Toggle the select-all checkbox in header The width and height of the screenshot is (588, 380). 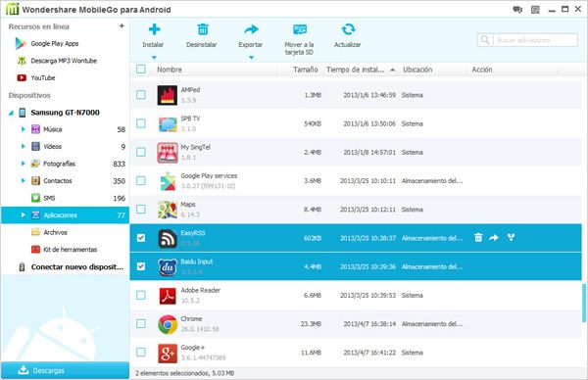click(x=141, y=69)
